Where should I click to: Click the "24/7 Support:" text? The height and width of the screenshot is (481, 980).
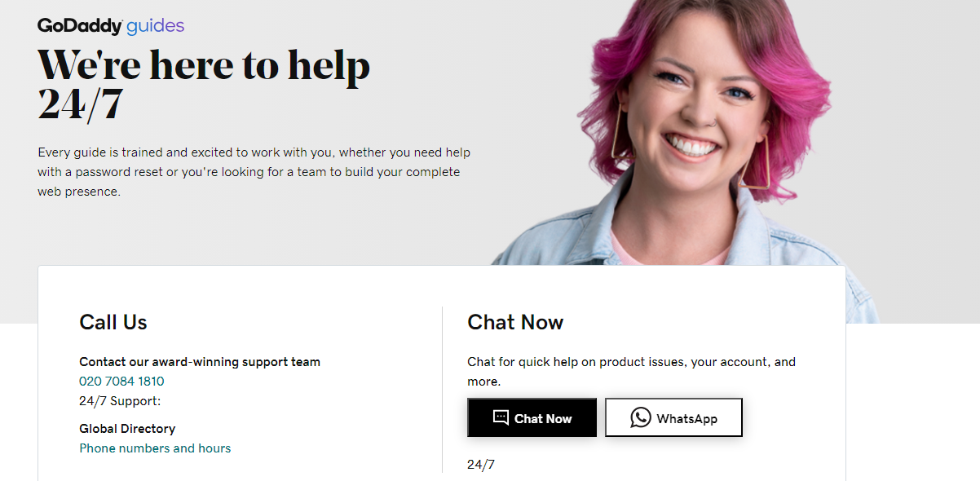[120, 401]
